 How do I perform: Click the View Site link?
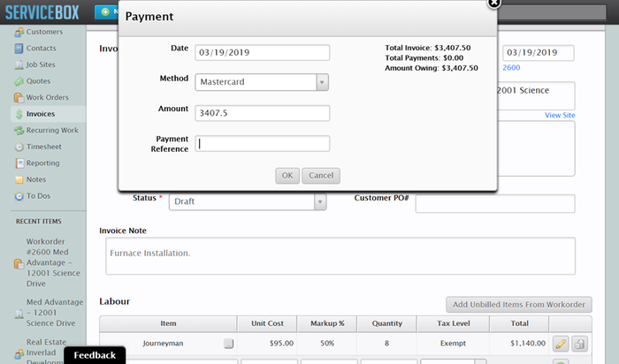point(560,115)
